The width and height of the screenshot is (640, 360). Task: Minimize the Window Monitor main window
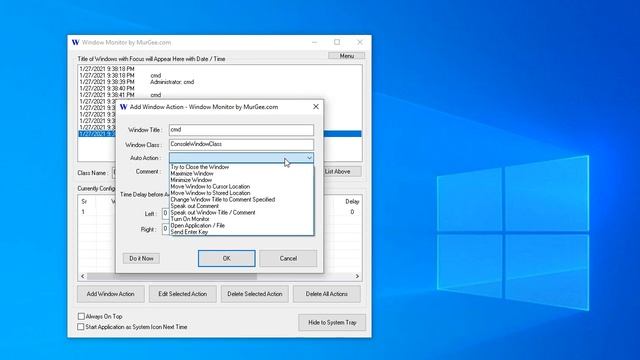(x=314, y=42)
